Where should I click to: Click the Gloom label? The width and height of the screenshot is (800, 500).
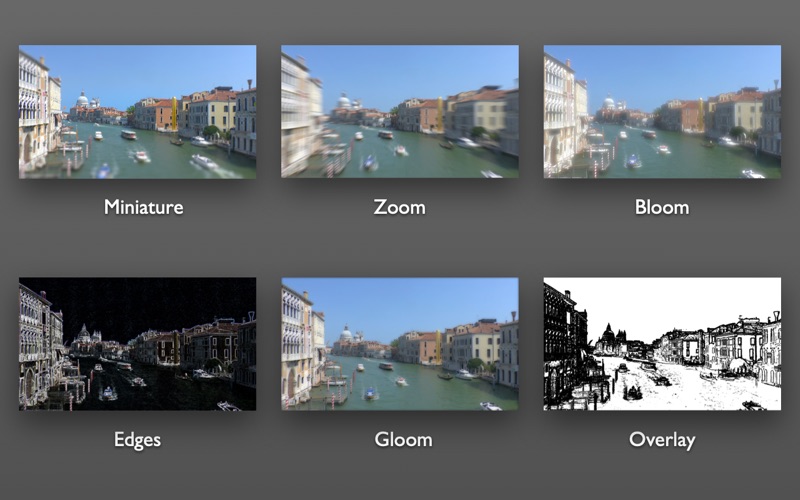click(403, 439)
